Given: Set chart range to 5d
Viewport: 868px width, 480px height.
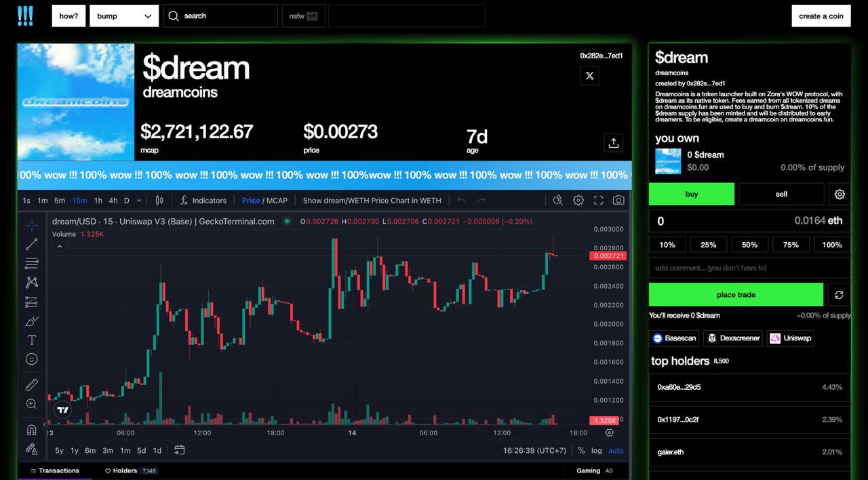Looking at the screenshot, I should pos(141,451).
